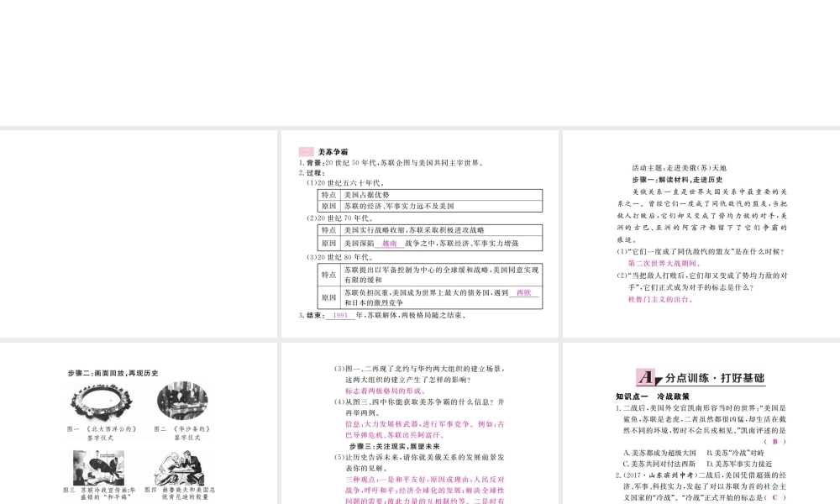840x504 pixels.
Task: Click cell '苏联提出以军备控制为中心的全球缓和战略'
Action: pyautogui.click(x=442, y=275)
